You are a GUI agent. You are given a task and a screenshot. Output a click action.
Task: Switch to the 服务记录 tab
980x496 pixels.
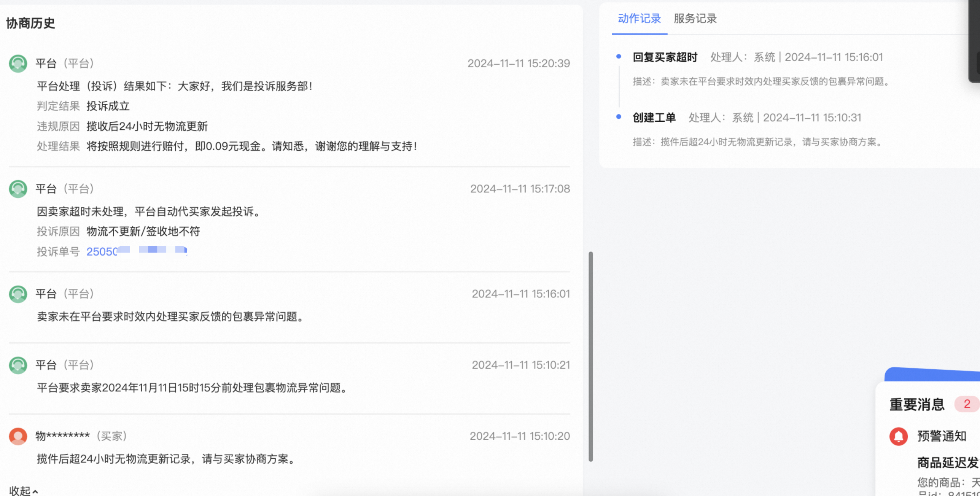pos(695,19)
